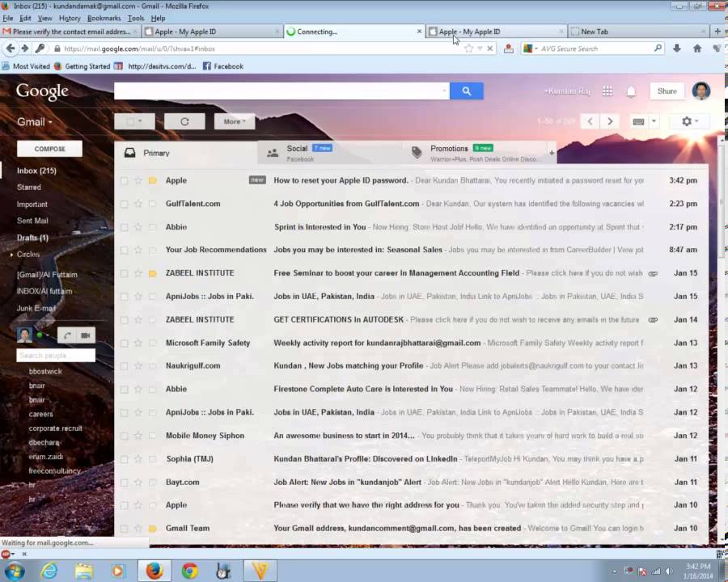This screenshot has height=582, width=728.
Task: Add a new inbox tab with plus
Action: coord(552,153)
